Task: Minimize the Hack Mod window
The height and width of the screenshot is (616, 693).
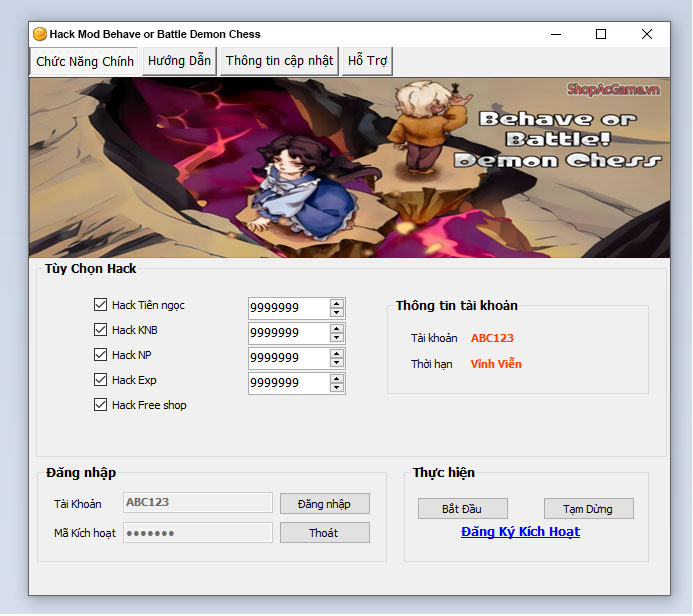Action: pos(556,34)
